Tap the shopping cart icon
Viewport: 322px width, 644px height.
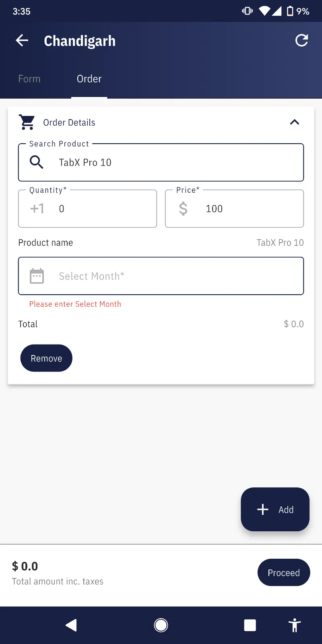27,122
